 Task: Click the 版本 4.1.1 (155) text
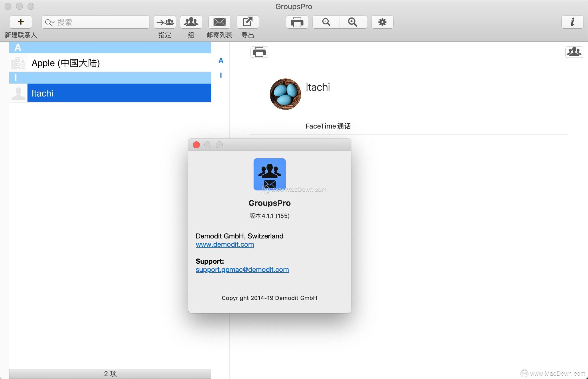pos(269,216)
